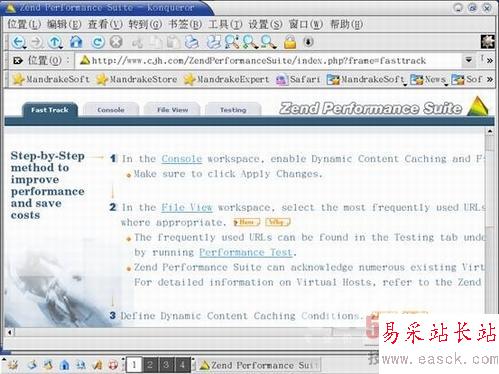Go up one level with Up arrow
The height and width of the screenshot is (374, 499).
pyautogui.click(x=55, y=42)
